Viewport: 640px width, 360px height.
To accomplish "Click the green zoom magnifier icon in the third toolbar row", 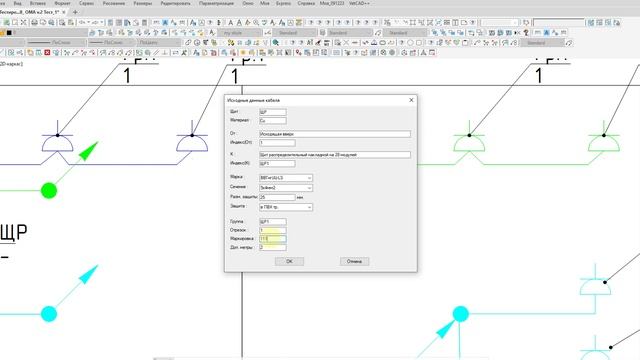I will (x=276, y=42).
